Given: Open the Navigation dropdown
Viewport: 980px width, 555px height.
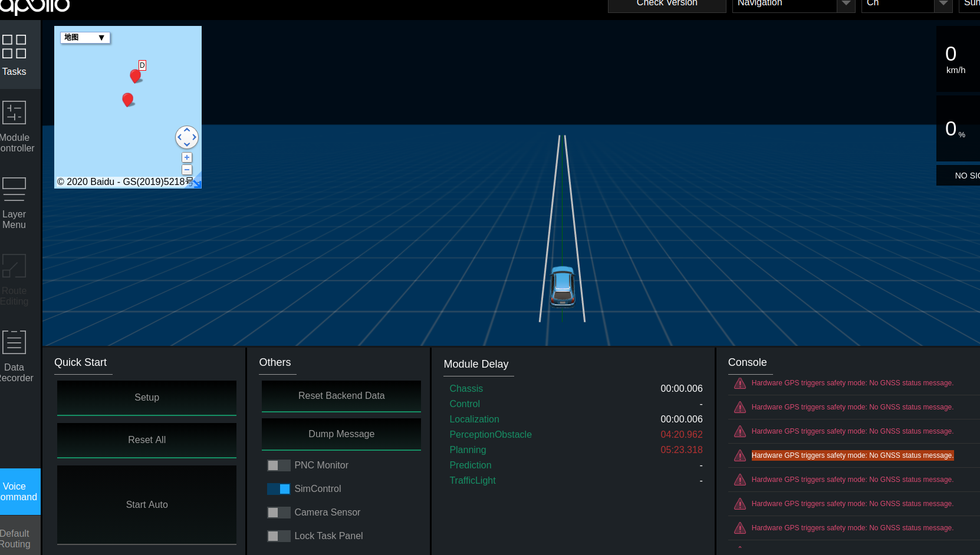Looking at the screenshot, I should pyautogui.click(x=793, y=4).
